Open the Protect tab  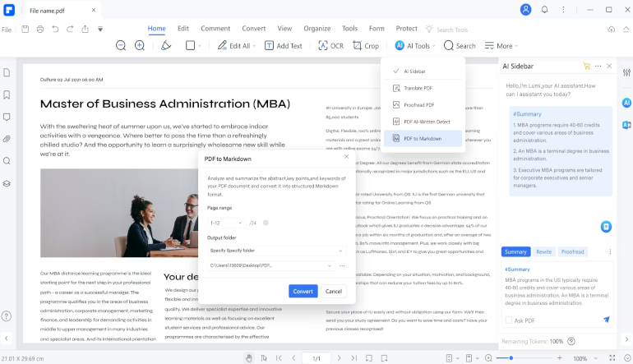click(x=407, y=28)
